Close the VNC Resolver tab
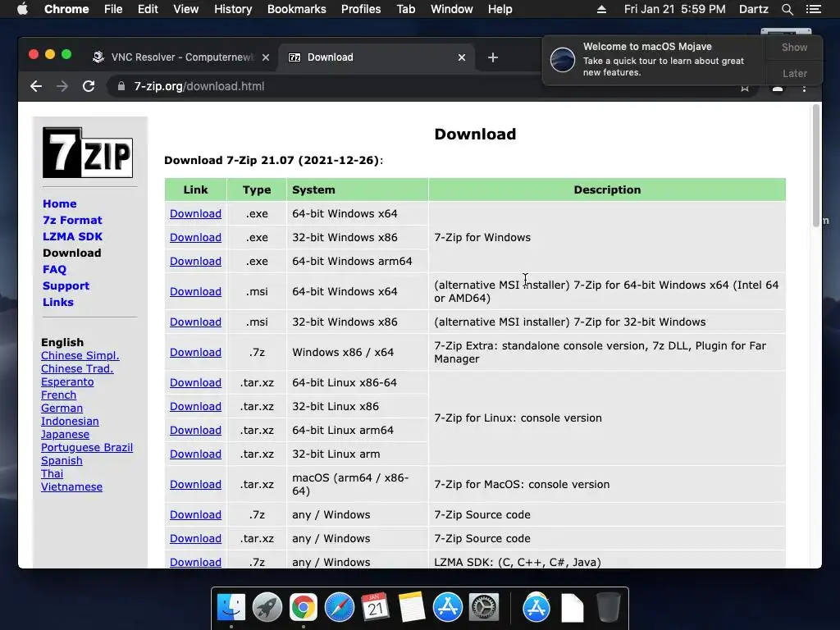The width and height of the screenshot is (840, 630). 266,57
